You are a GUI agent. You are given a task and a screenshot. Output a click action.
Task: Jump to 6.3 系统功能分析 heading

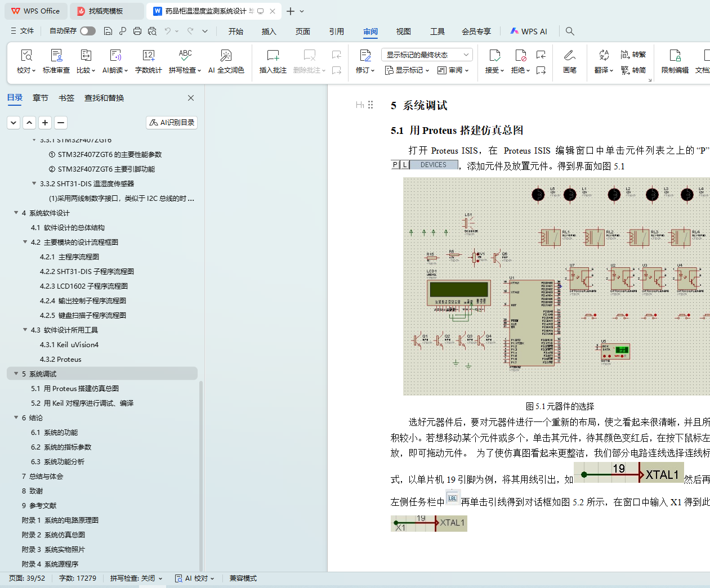pos(58,461)
